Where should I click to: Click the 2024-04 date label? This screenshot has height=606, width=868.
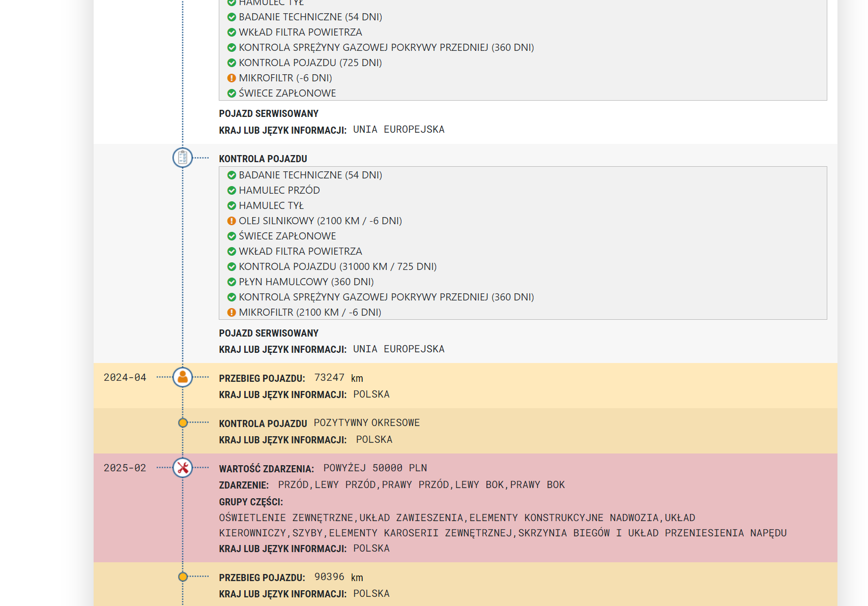click(125, 378)
